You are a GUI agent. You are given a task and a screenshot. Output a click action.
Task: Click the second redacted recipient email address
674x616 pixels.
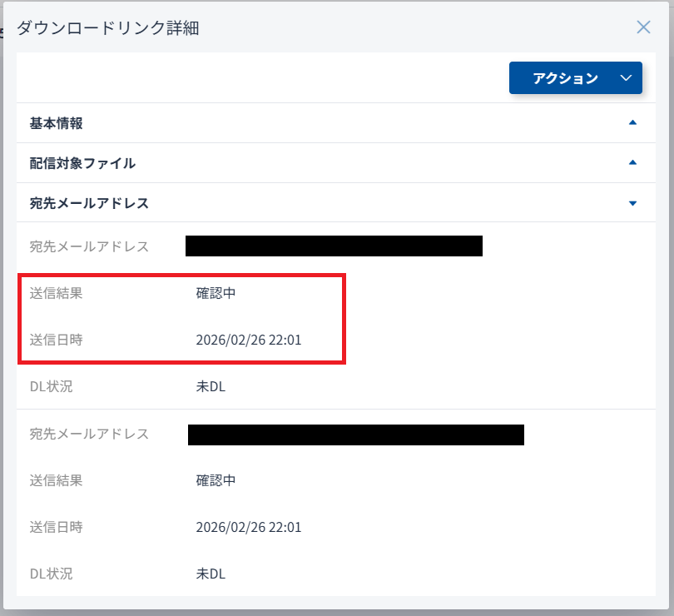tap(355, 435)
